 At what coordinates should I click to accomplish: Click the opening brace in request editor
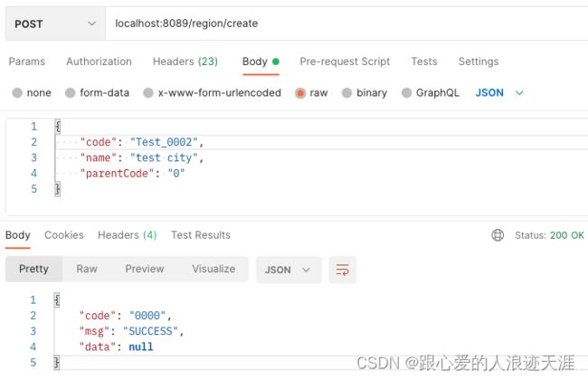(58, 127)
